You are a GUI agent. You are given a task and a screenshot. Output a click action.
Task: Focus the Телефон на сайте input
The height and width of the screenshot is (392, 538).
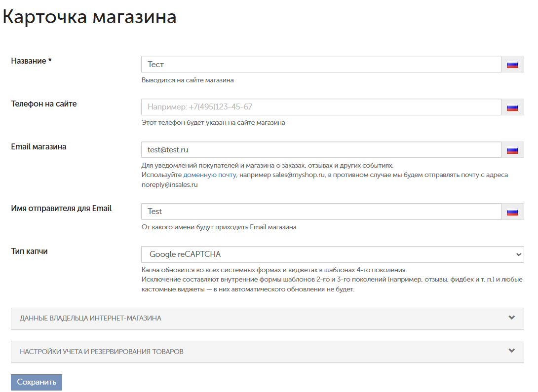tap(321, 107)
